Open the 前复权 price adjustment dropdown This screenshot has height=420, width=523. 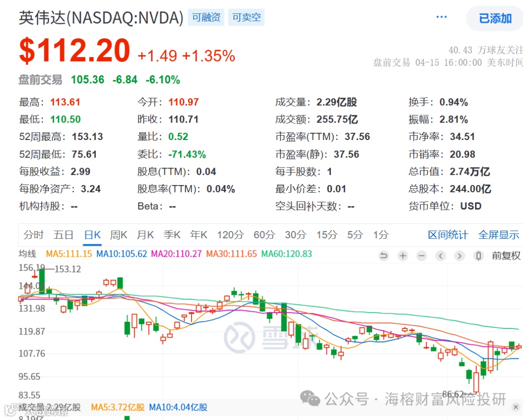click(x=506, y=256)
